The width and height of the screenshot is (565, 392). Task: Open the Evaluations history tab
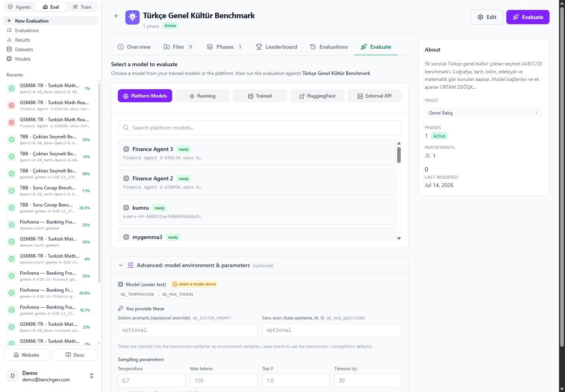coord(329,47)
